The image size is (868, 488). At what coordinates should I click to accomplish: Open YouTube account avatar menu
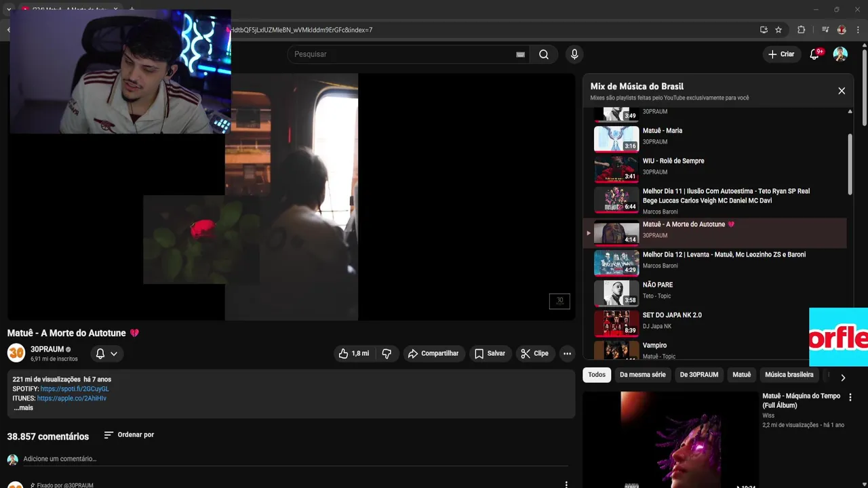click(x=840, y=54)
